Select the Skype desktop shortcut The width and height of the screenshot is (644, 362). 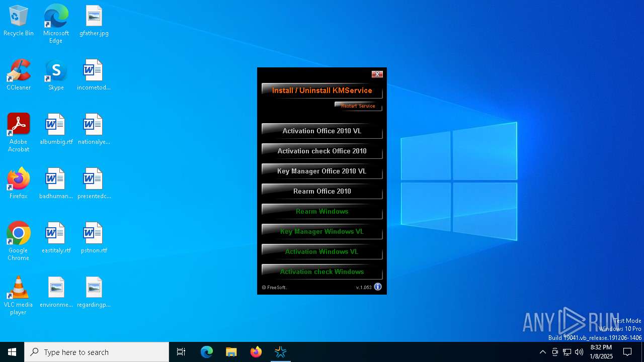tap(56, 75)
